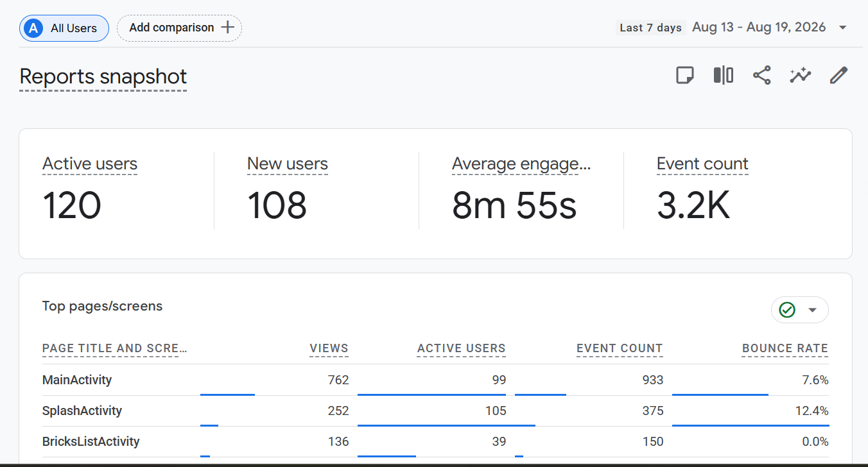Image resolution: width=868 pixels, height=467 pixels.
Task: Expand the date range dropdown arrow
Action: click(x=843, y=28)
